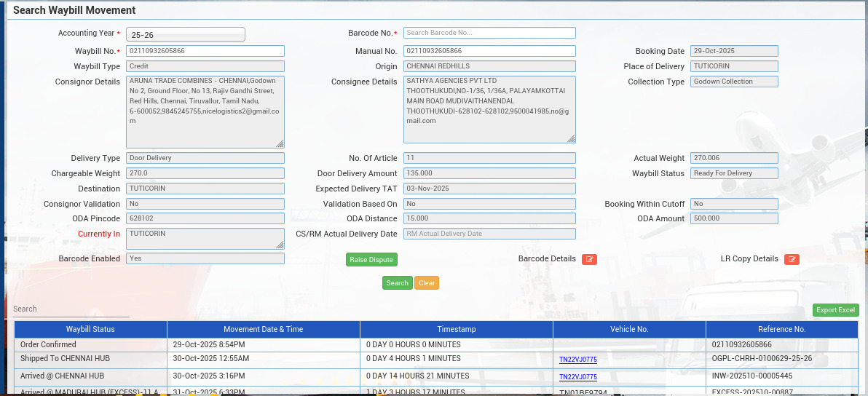Focus the Barcode No. search field

click(x=489, y=33)
